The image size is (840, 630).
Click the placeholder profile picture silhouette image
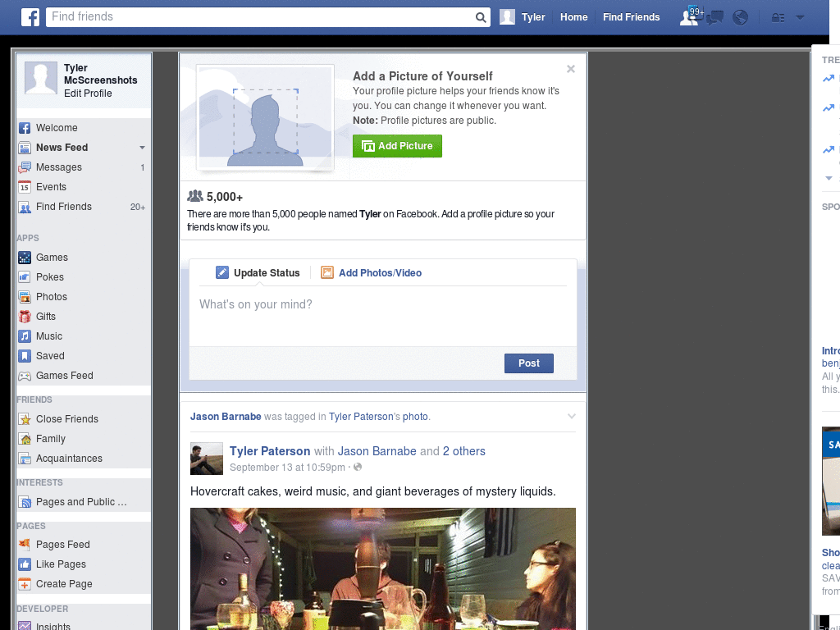point(265,118)
